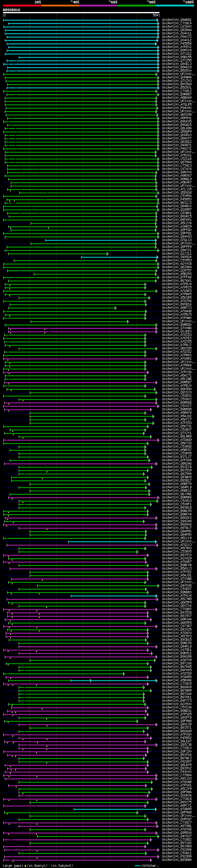Screen dimensions: 197x868
Task: Select hit label UniRef100_A5B155
Action: click(x=177, y=57)
